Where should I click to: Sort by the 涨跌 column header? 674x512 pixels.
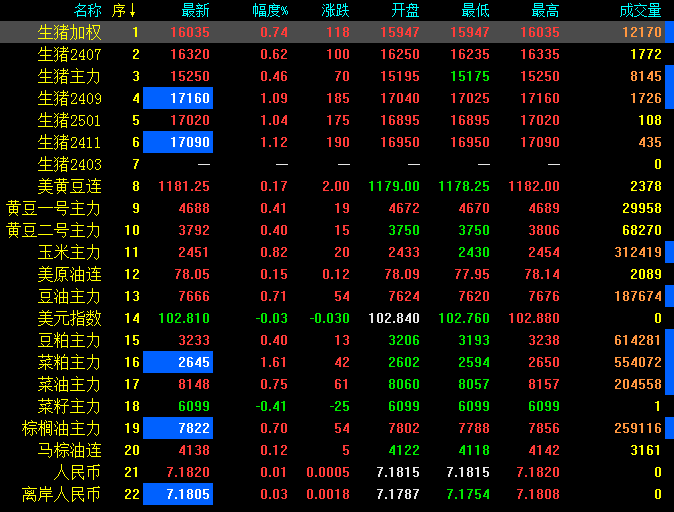click(x=335, y=10)
